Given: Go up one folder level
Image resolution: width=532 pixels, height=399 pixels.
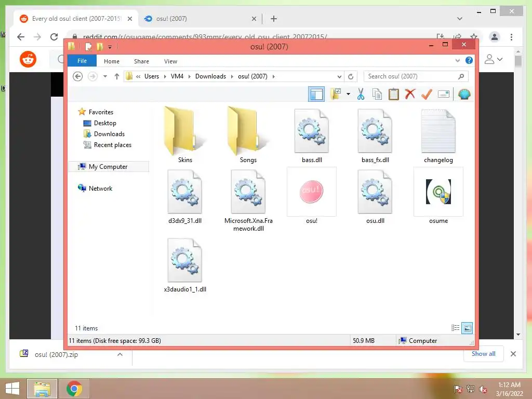Looking at the screenshot, I should [117, 76].
